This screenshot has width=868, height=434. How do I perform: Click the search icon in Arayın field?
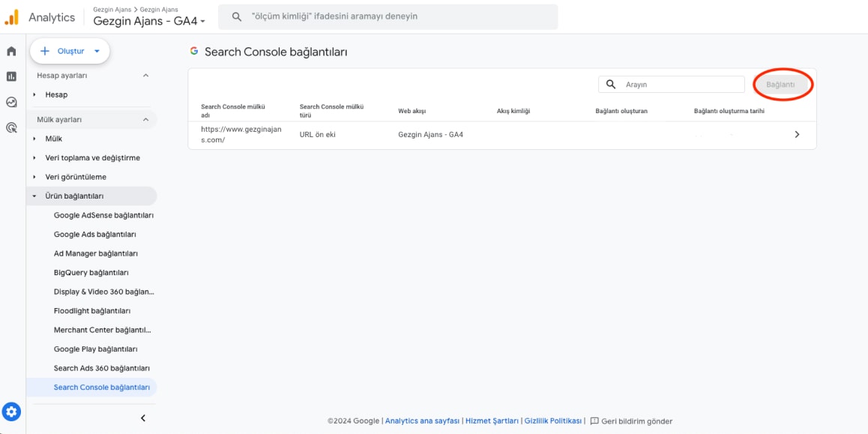tap(611, 84)
